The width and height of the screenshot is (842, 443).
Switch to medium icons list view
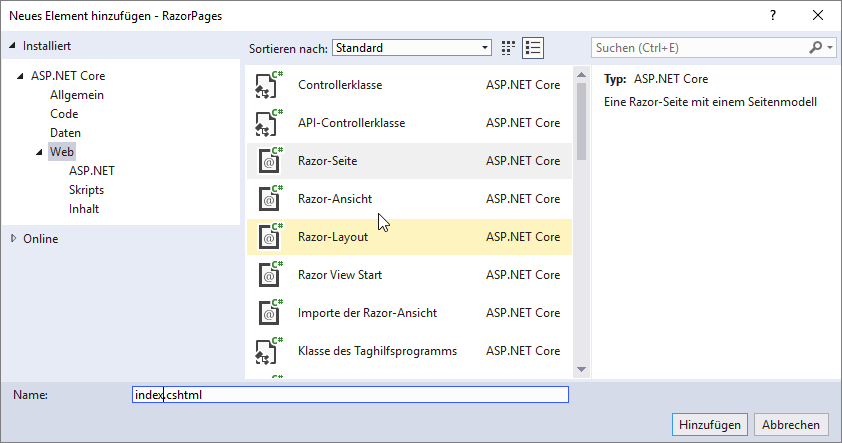pyautogui.click(x=533, y=47)
